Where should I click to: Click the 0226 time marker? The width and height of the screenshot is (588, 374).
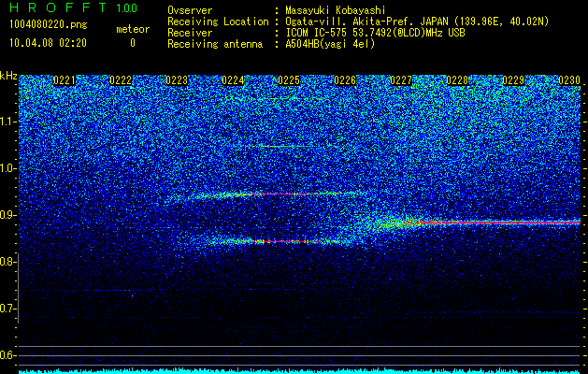pos(345,80)
